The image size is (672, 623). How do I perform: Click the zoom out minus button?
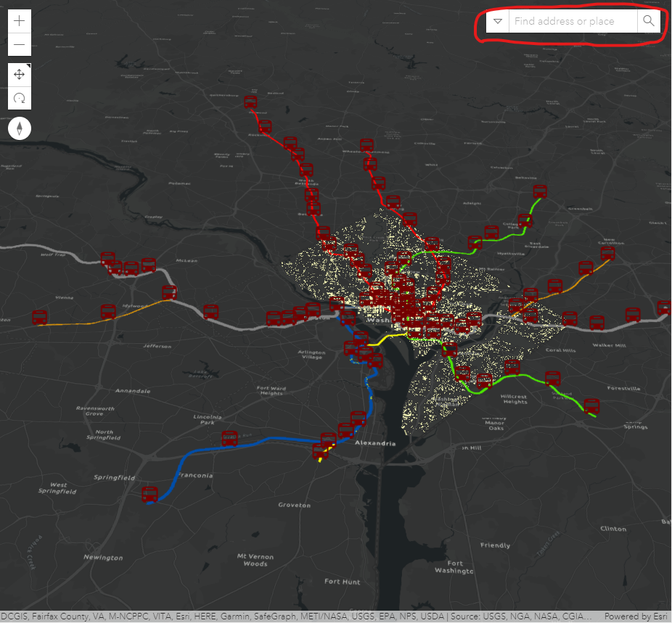click(x=20, y=45)
